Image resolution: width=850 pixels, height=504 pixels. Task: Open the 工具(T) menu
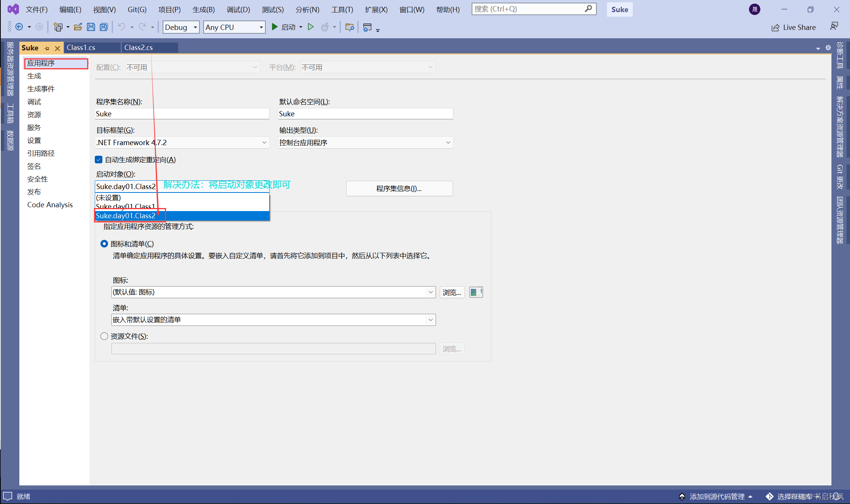342,9
